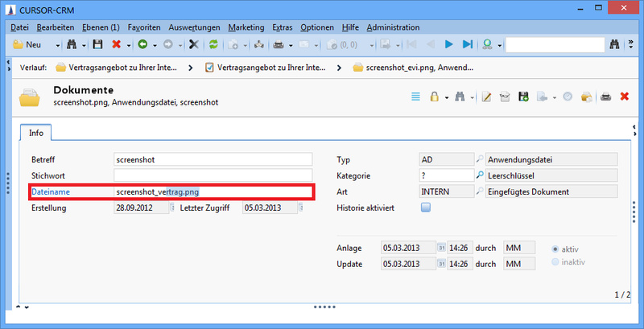Open the dropdown arrow beside the lock icon
644x329 pixels.
click(445, 97)
